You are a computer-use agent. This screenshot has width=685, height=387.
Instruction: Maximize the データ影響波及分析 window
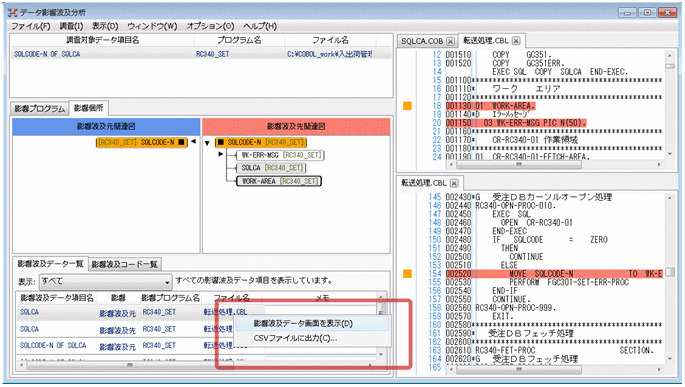point(647,13)
